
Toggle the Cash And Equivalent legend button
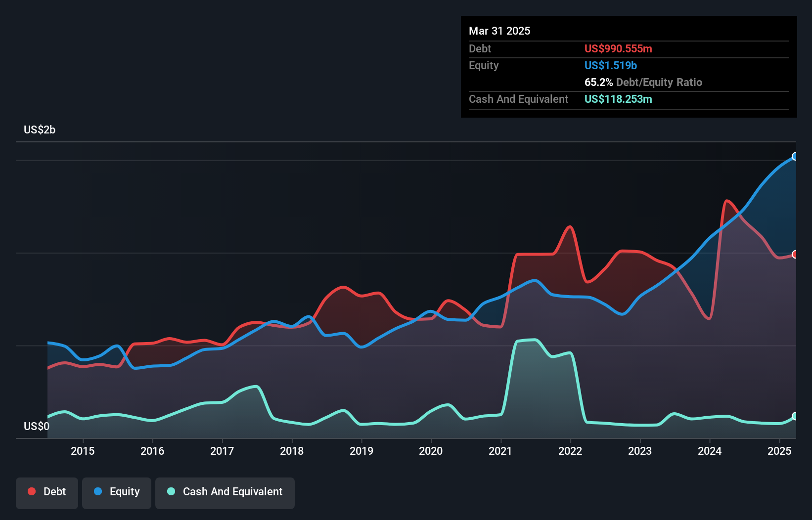[225, 493]
